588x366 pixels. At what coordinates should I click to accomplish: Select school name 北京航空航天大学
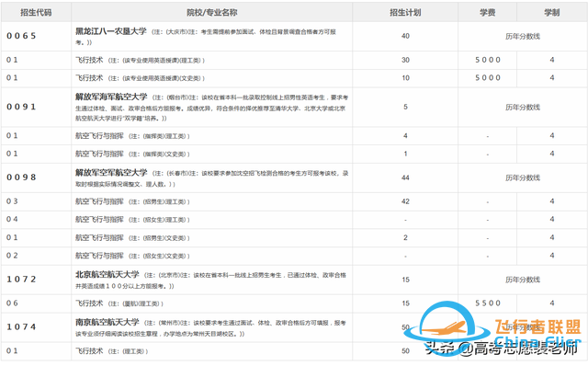[107, 275]
